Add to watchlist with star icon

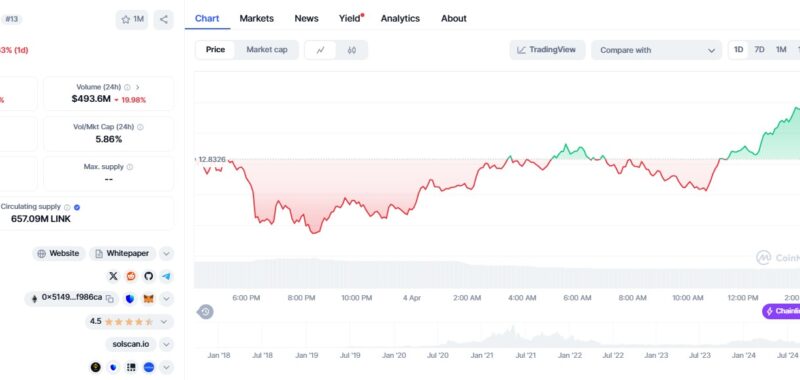132,20
